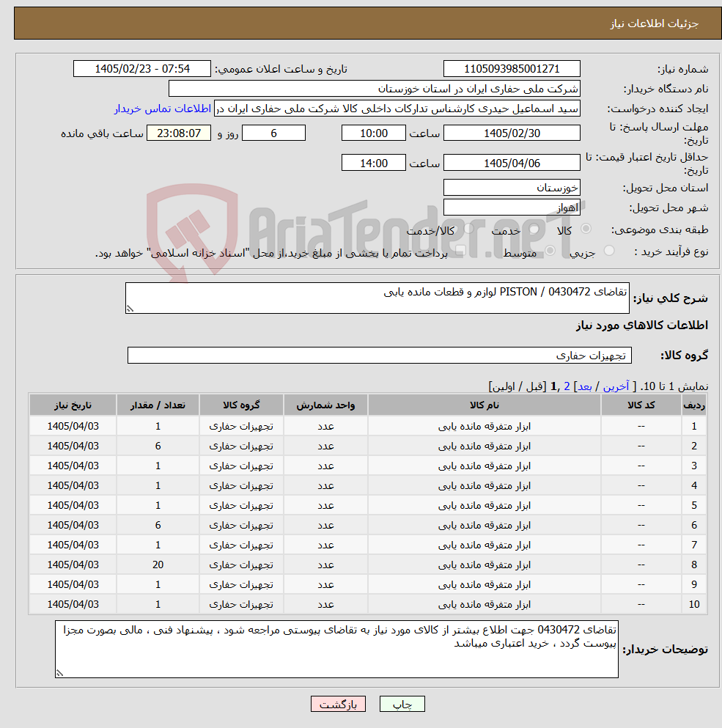Select the متوسط purchase type radio
The image size is (722, 728).
point(550,251)
